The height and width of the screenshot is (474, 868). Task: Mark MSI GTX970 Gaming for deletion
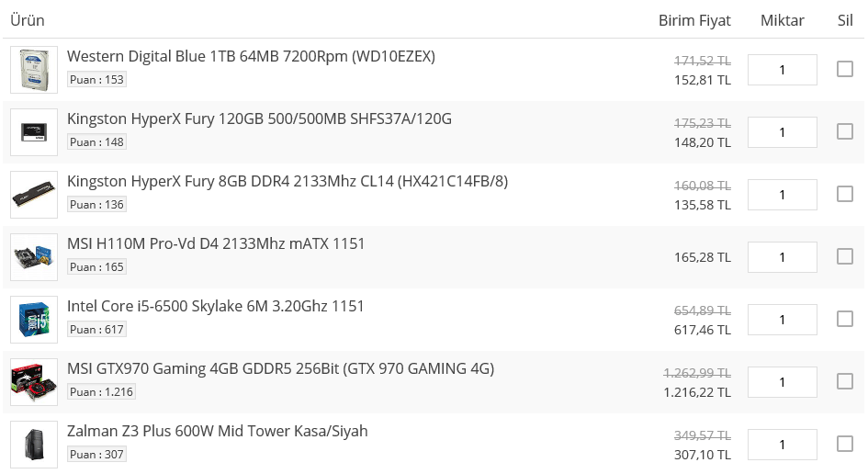pyautogui.click(x=845, y=381)
